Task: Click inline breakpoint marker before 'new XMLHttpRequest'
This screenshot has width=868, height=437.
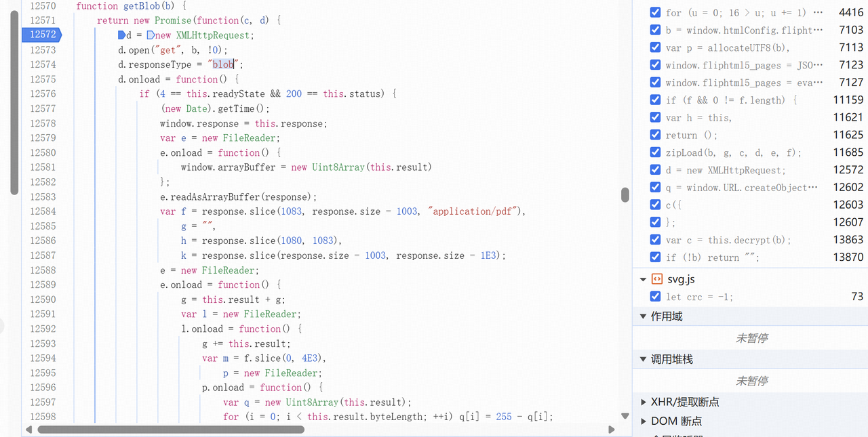Action: [151, 35]
